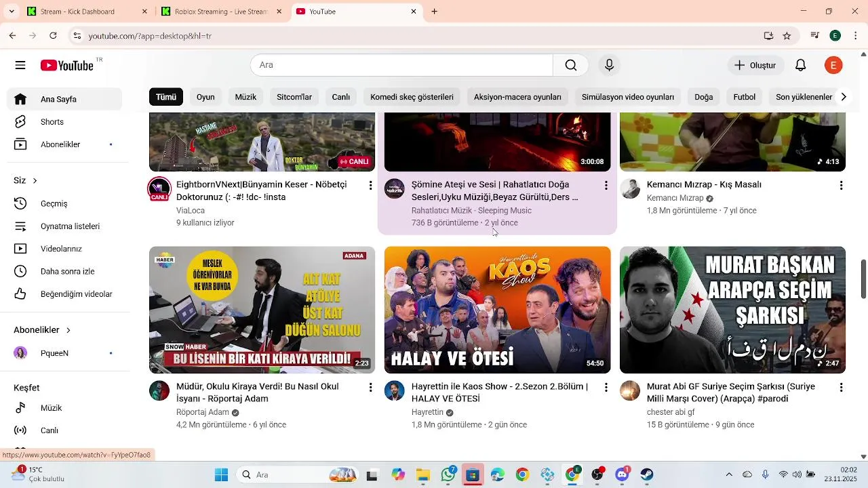Open Oynatma listeleri playlists
Image resolution: width=868 pixels, height=488 pixels.
tap(64, 226)
